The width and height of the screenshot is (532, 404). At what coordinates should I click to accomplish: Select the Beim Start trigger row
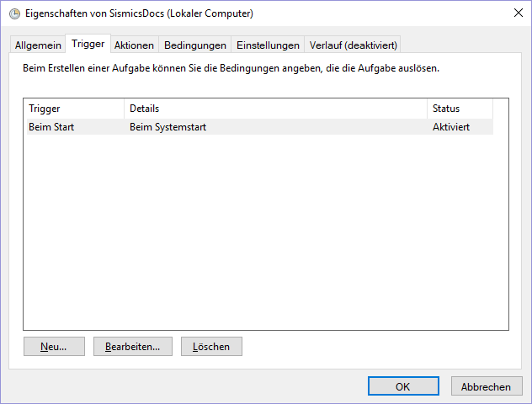260,127
